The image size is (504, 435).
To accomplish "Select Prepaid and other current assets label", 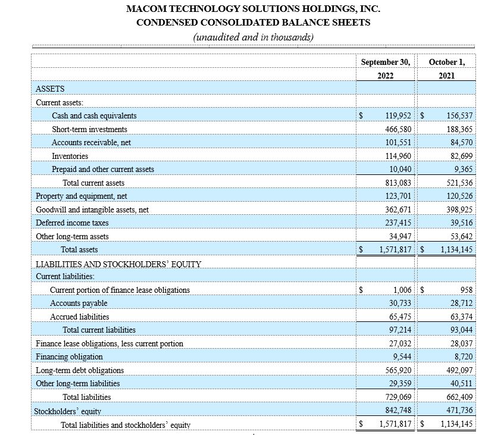I will (103, 170).
